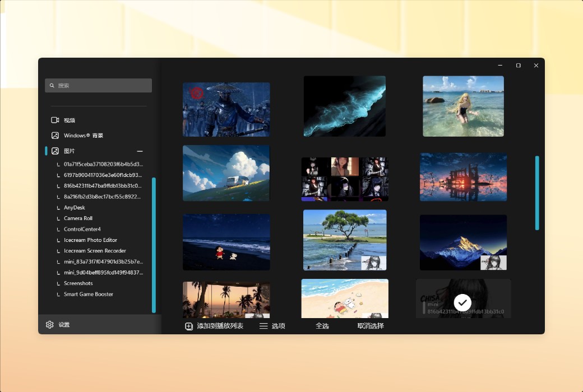The image size is (583, 392).
Task: Collapse the 图片 section with the minus control
Action: point(140,151)
